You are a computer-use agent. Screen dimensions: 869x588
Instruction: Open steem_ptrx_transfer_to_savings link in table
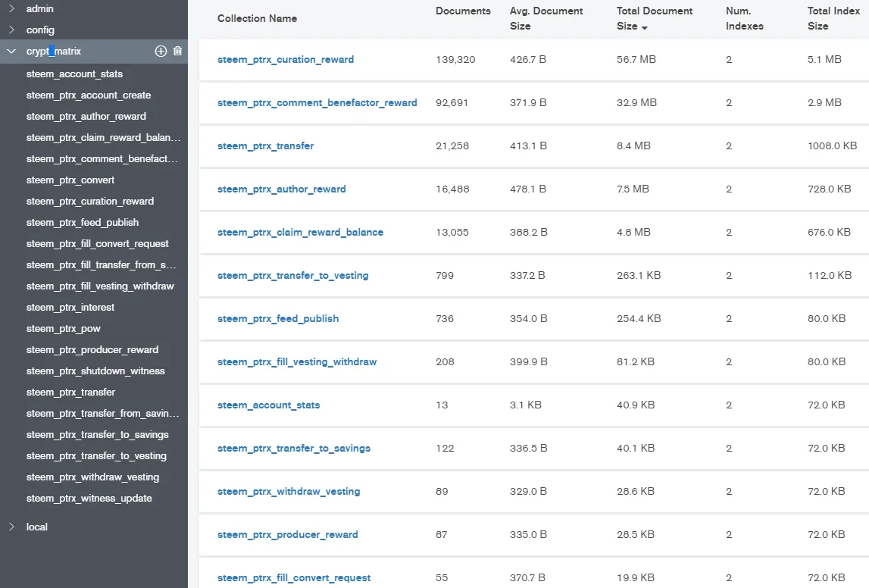pos(294,449)
